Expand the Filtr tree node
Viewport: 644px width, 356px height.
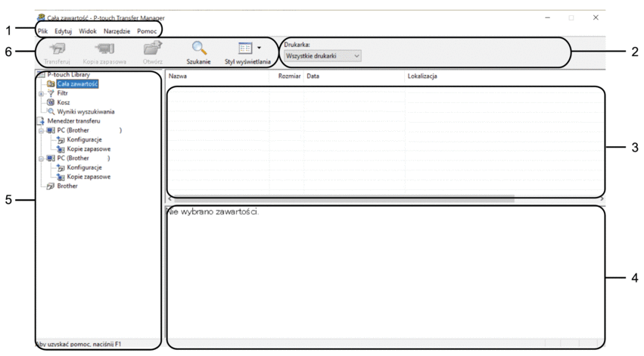pos(42,93)
